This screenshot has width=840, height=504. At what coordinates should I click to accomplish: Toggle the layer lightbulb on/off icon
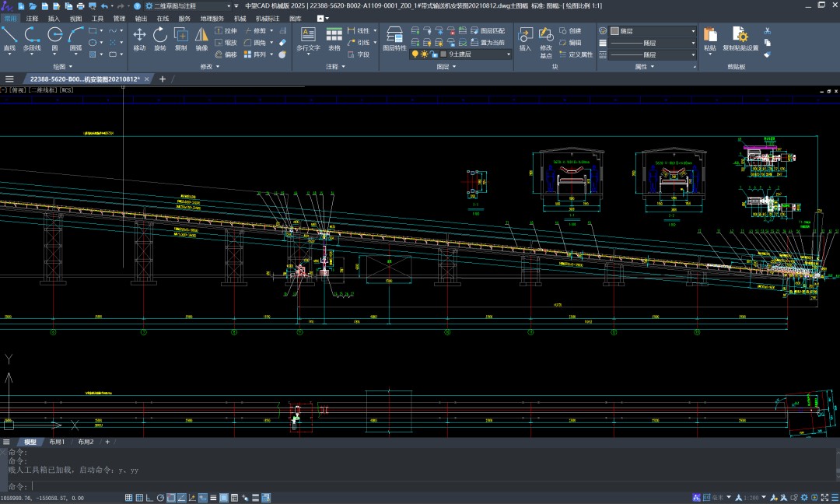click(415, 54)
